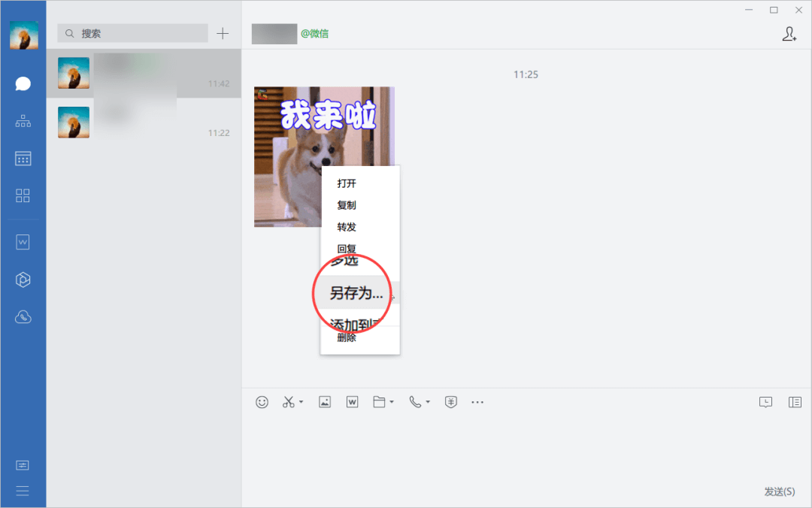Viewport: 812px width, 508px height.
Task: Click the plus button beside search
Action: (x=223, y=34)
